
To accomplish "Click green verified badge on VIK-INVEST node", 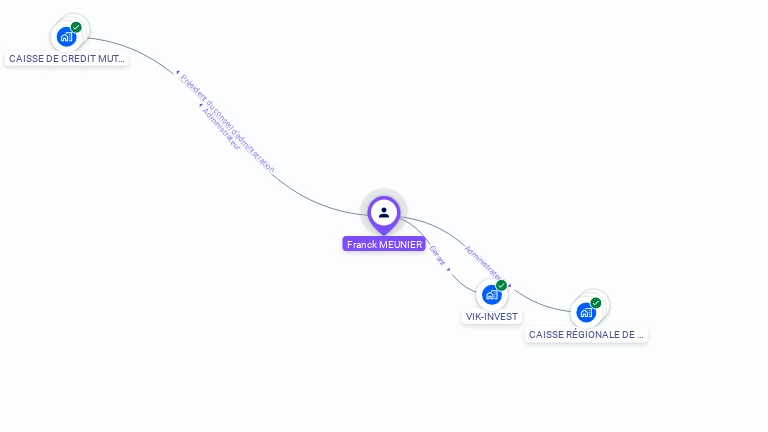I will coord(501,285).
